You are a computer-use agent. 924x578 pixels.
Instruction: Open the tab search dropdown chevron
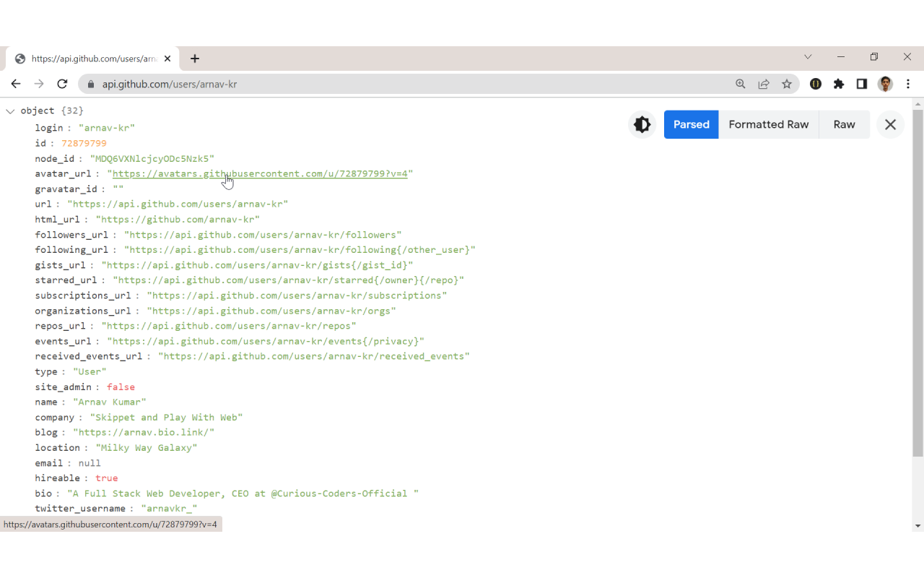tap(808, 57)
